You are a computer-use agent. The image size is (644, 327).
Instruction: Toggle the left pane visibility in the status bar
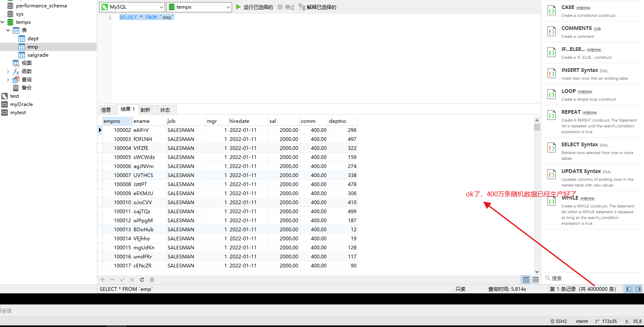click(628, 289)
